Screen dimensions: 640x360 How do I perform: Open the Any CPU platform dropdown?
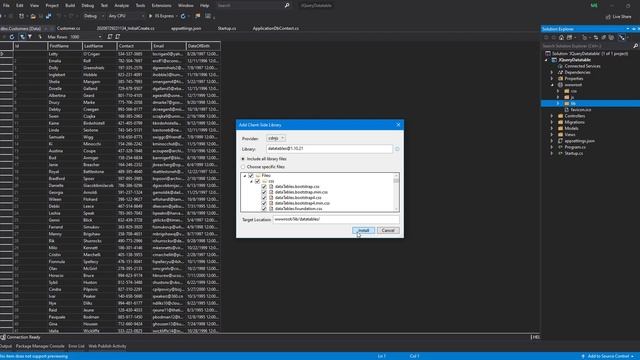(x=125, y=16)
